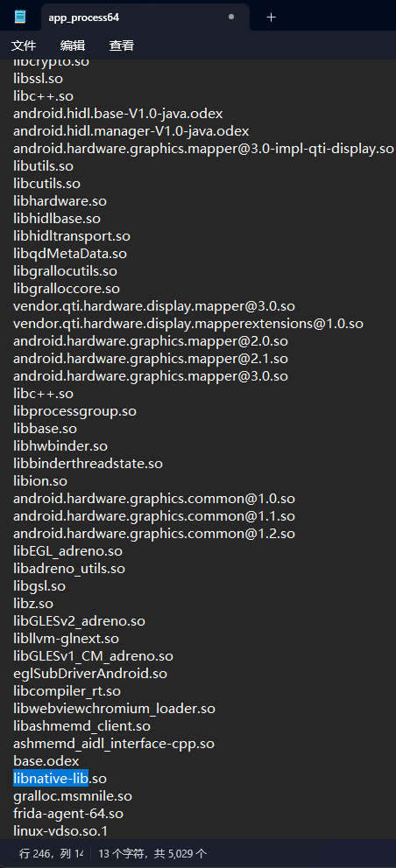Viewport: 396px width, 868px height.
Task: Click the frida-agent-64.so line
Action: point(68,814)
